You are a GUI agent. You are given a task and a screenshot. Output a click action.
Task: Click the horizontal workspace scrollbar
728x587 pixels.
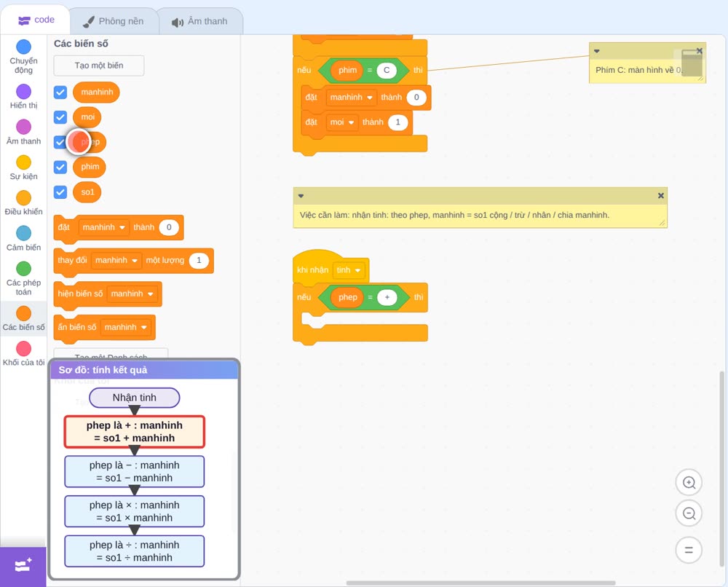pos(480,583)
